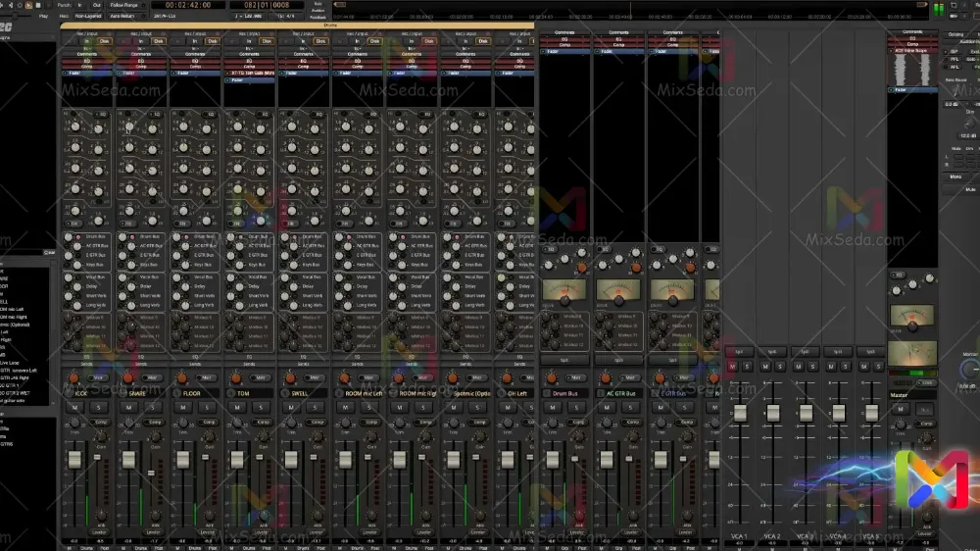This screenshot has width=980, height=551.
Task: Click the Disk button on first channel
Action: click(103, 40)
